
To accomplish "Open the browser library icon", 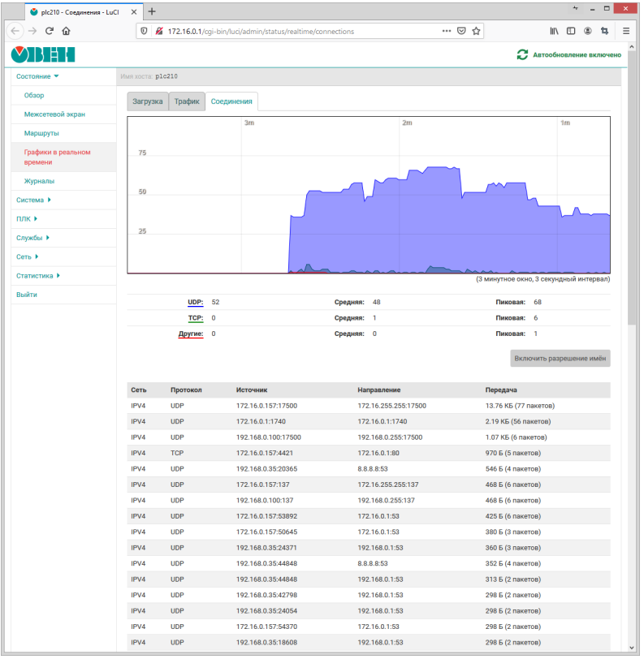I will tap(554, 31).
